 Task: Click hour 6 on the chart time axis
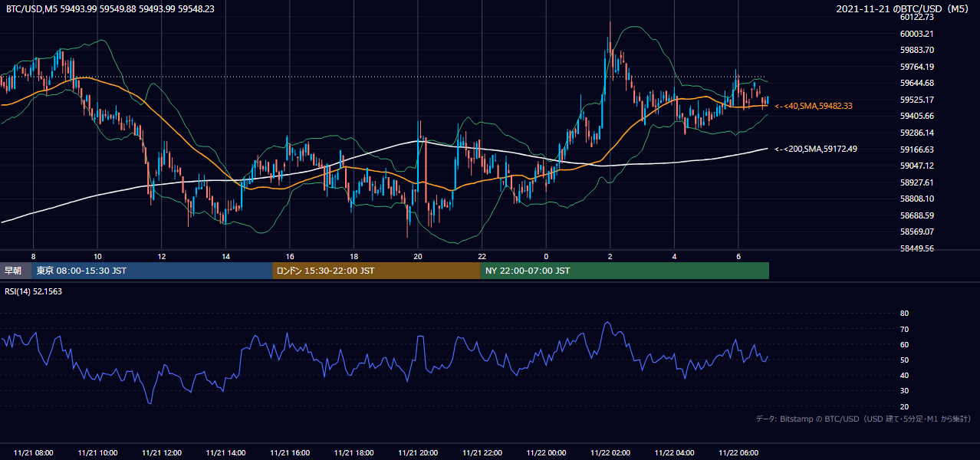738,256
